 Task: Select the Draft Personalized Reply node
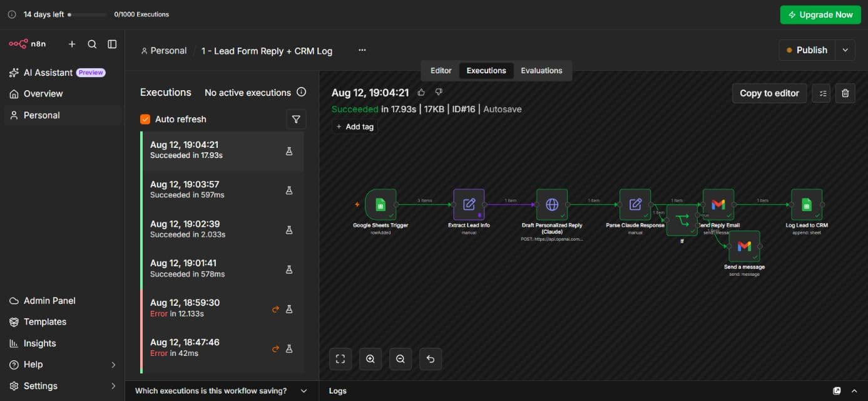[552, 205]
